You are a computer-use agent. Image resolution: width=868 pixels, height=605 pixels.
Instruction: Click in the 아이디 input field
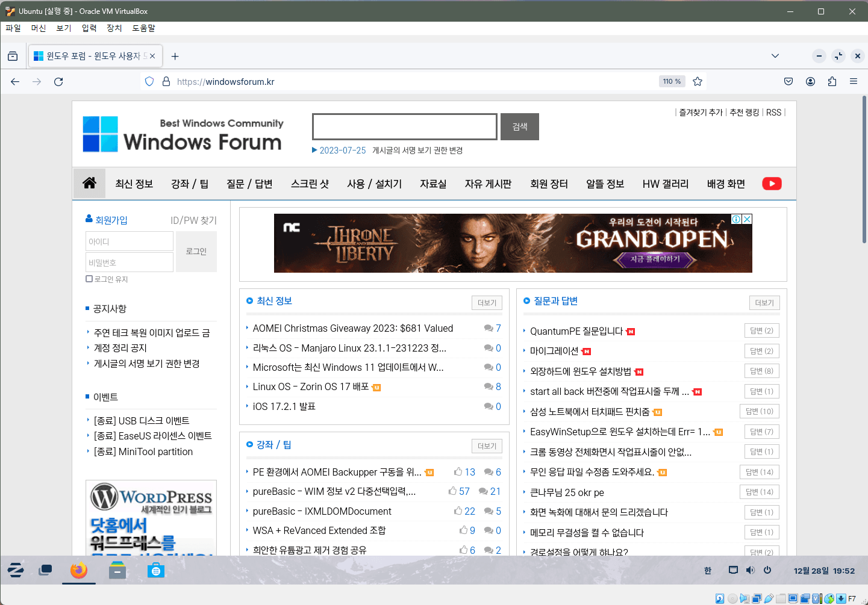click(130, 241)
